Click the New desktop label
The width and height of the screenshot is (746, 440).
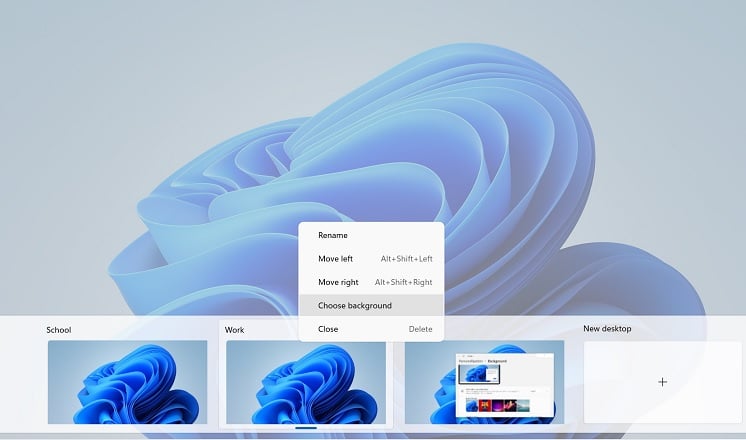click(607, 329)
